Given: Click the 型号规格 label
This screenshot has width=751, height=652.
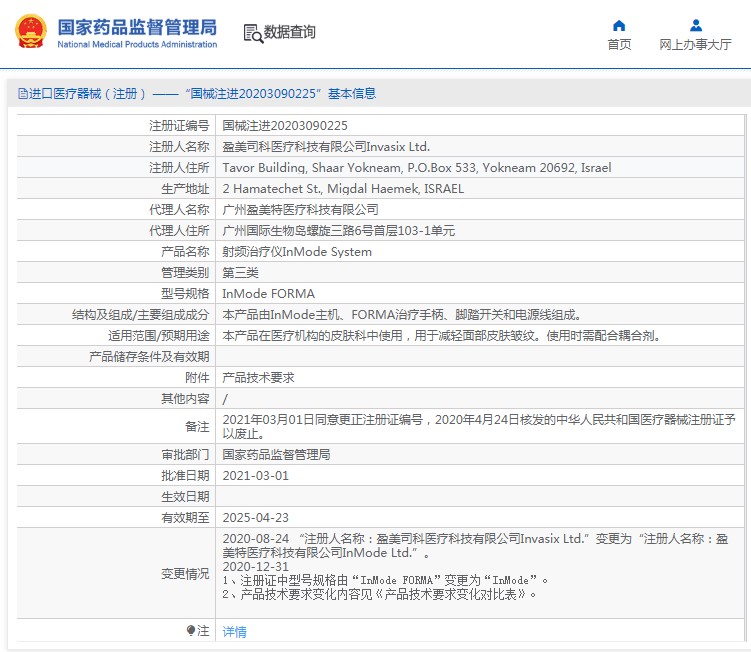Looking at the screenshot, I should (185, 294).
